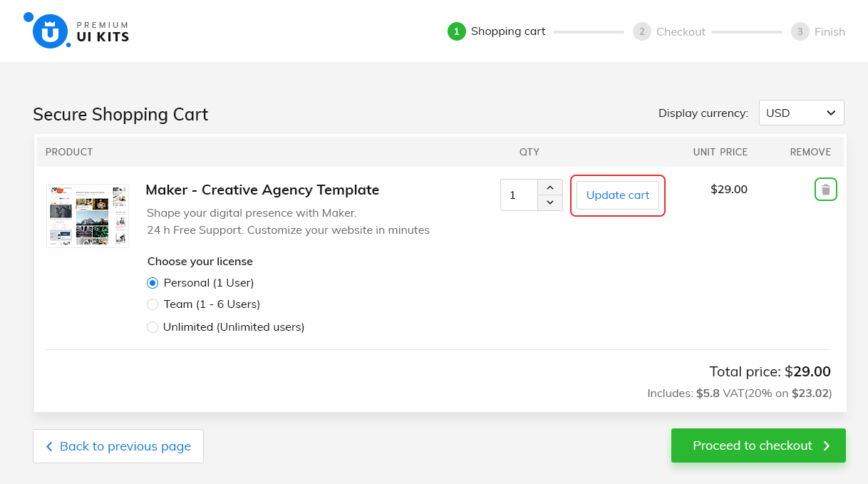Pick Unlimited users license option
868x484 pixels.
pyautogui.click(x=153, y=327)
